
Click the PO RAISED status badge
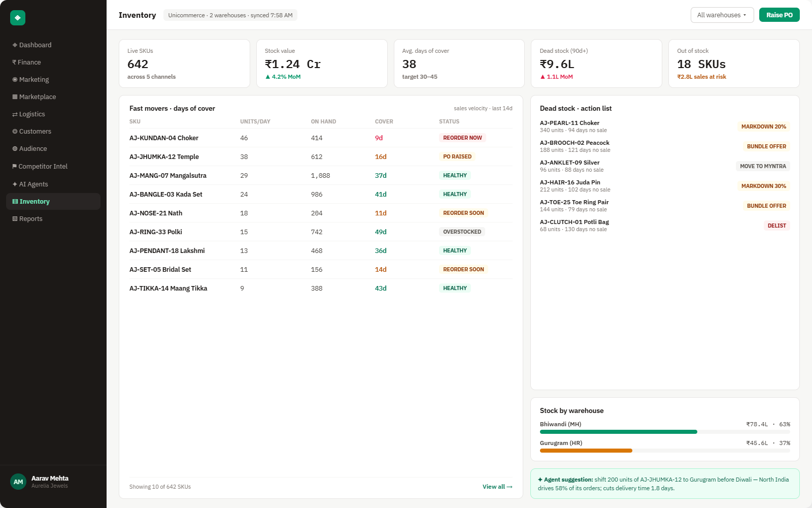tap(457, 156)
